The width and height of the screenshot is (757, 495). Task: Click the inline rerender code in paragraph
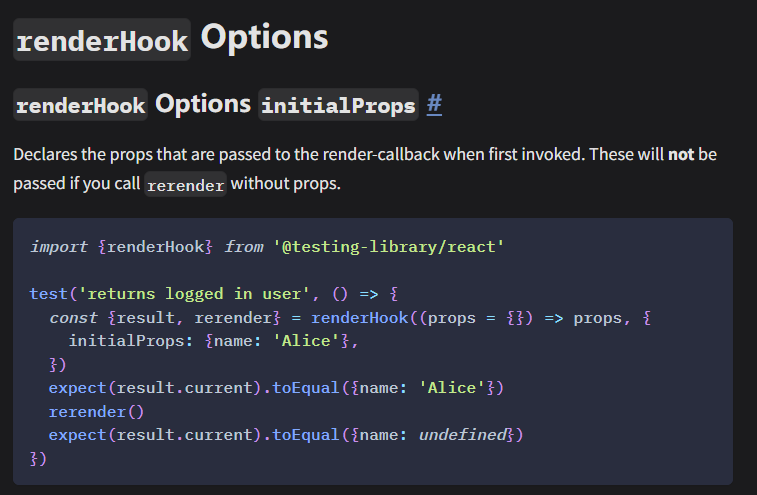coord(186,186)
